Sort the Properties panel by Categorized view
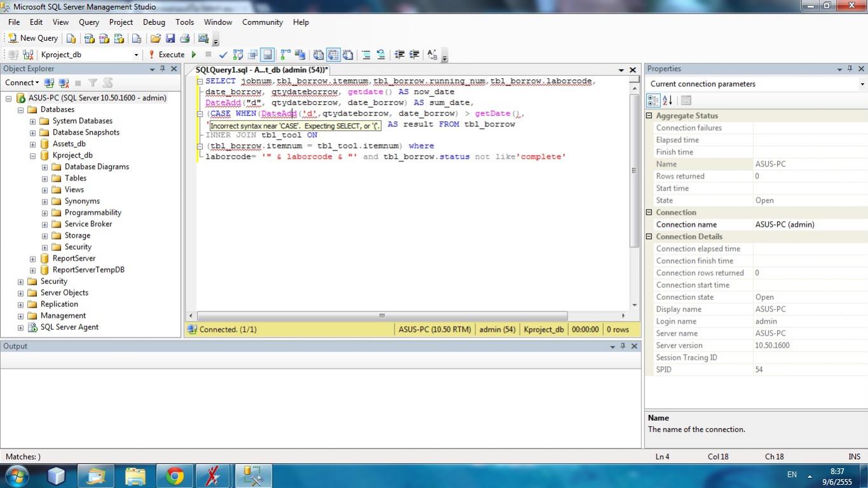Viewport: 868px width, 488px height. pos(653,100)
